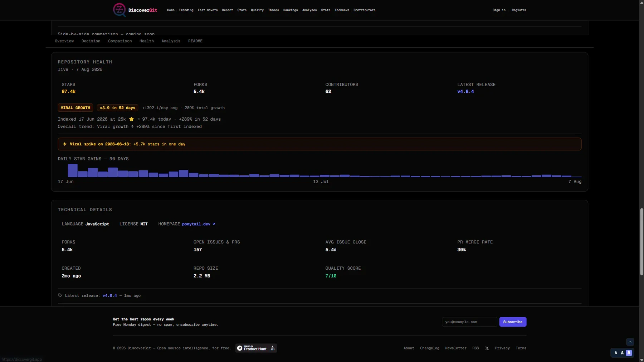Viewport: 644px width, 362px height.
Task: Click the MIT license value
Action: (x=144, y=224)
